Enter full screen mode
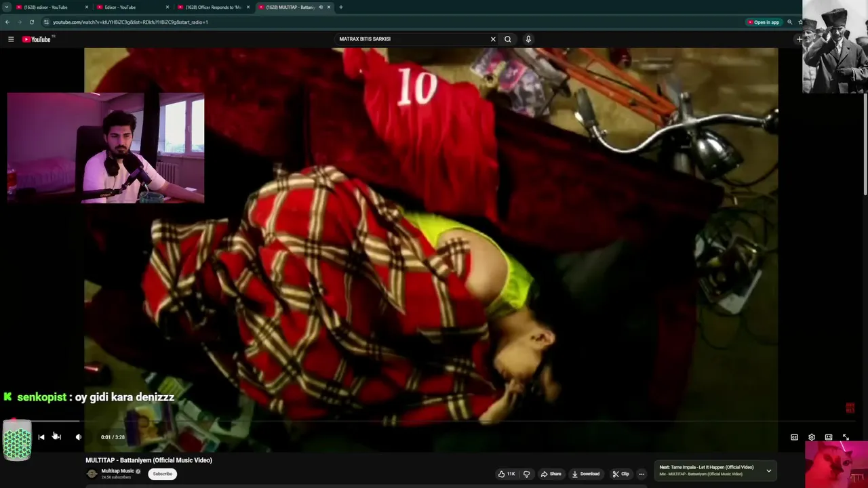The width and height of the screenshot is (868, 488). [x=846, y=437]
